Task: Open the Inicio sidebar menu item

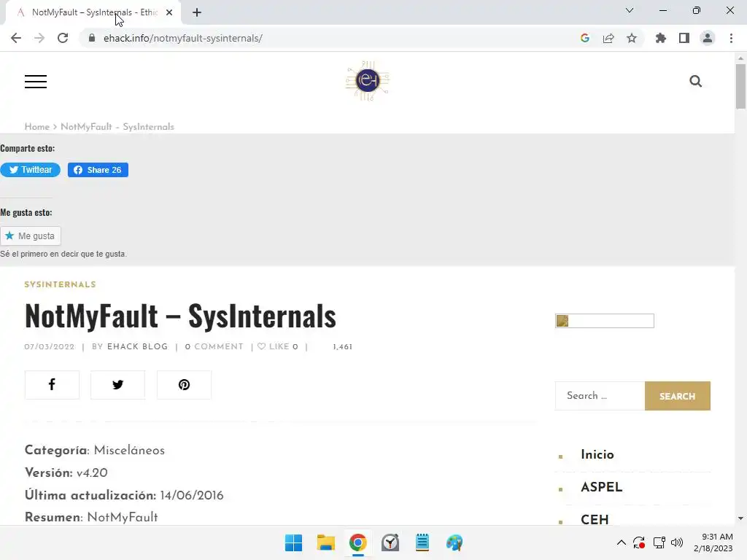Action: [597, 455]
